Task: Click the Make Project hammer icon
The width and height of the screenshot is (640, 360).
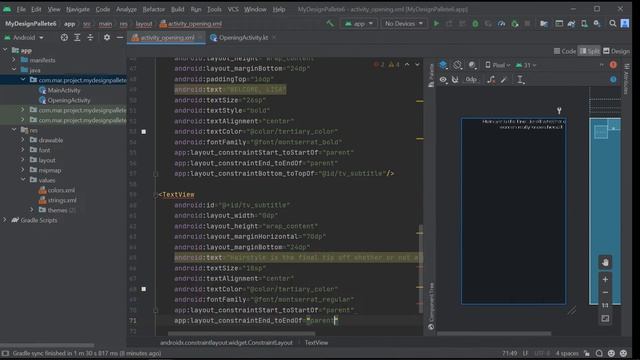Action: coord(330,24)
